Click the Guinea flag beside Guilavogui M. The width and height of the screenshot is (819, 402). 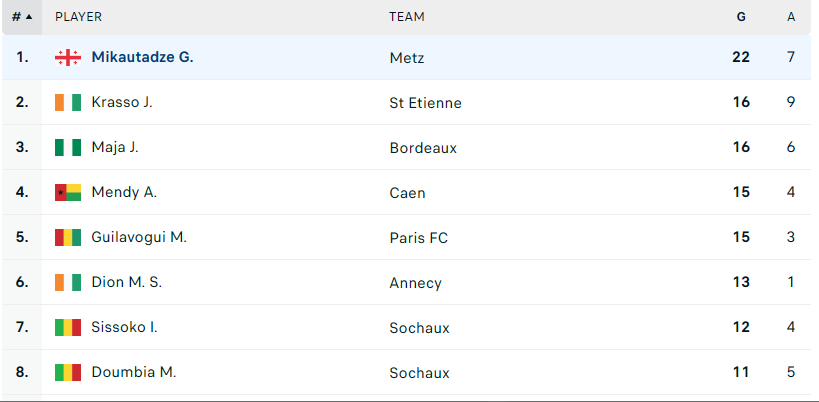(68, 237)
